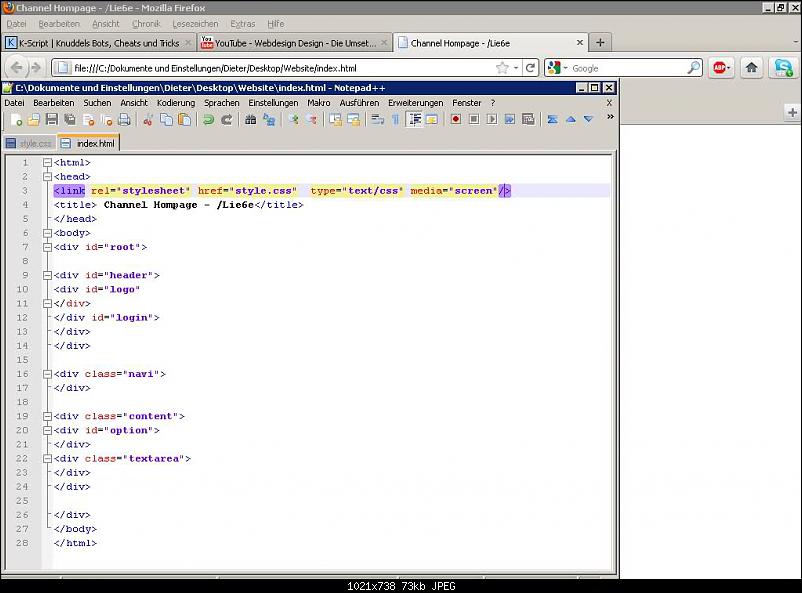Create a new file in Notepad++
Image resolution: width=802 pixels, height=593 pixels.
click(16, 120)
